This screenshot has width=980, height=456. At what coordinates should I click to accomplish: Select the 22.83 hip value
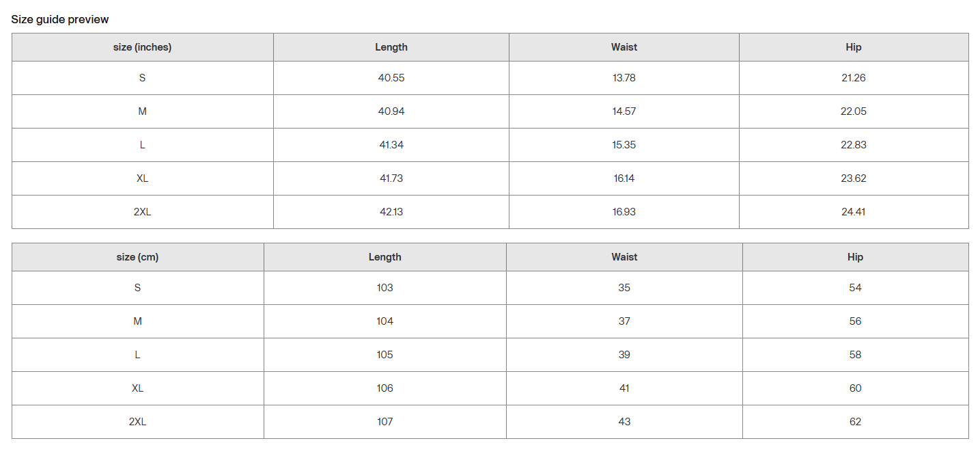(854, 145)
